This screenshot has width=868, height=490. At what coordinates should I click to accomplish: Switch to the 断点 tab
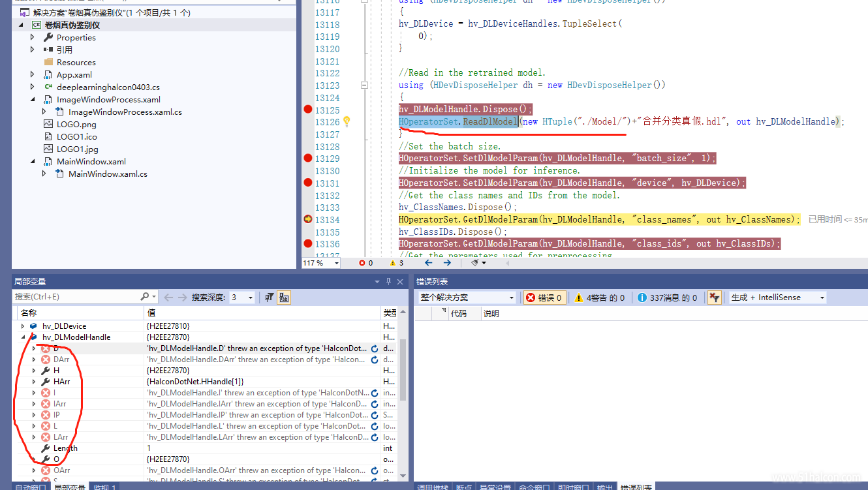(464, 487)
